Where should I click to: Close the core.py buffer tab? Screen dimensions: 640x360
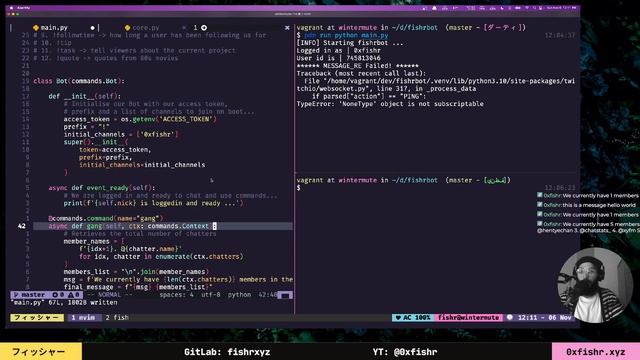coord(184,28)
